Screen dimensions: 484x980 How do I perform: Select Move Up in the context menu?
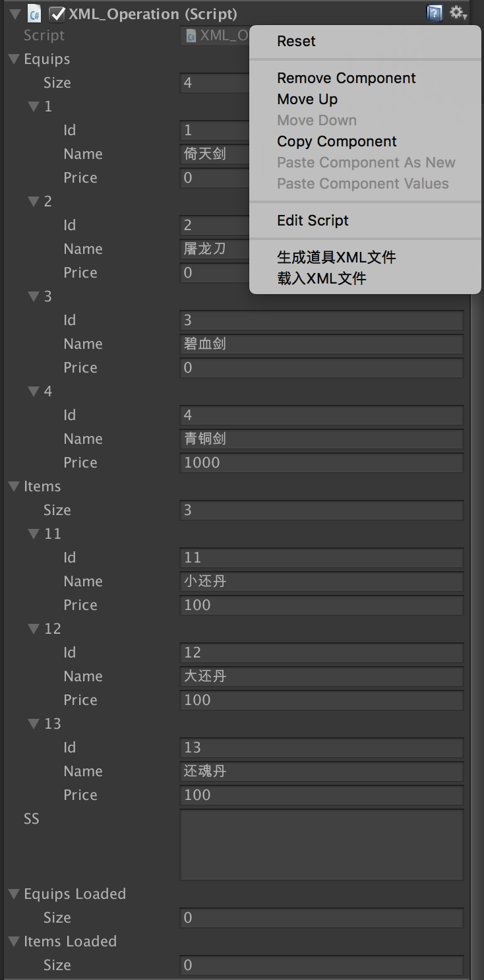click(x=307, y=99)
